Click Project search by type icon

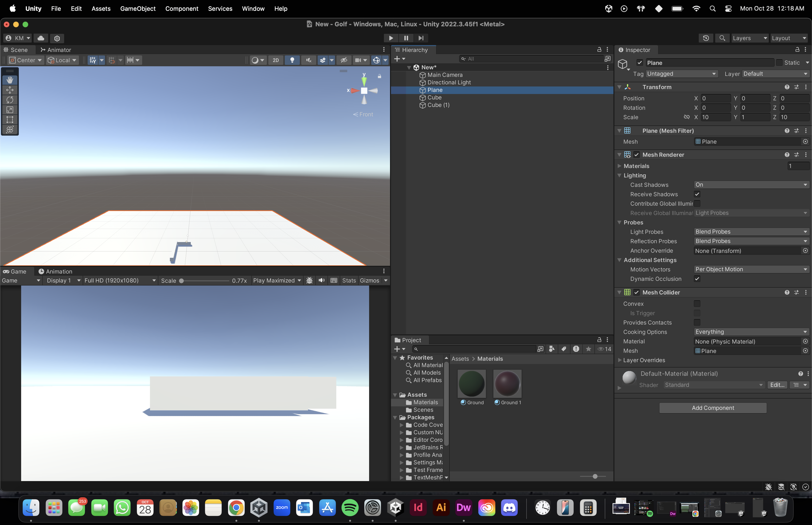(552, 349)
